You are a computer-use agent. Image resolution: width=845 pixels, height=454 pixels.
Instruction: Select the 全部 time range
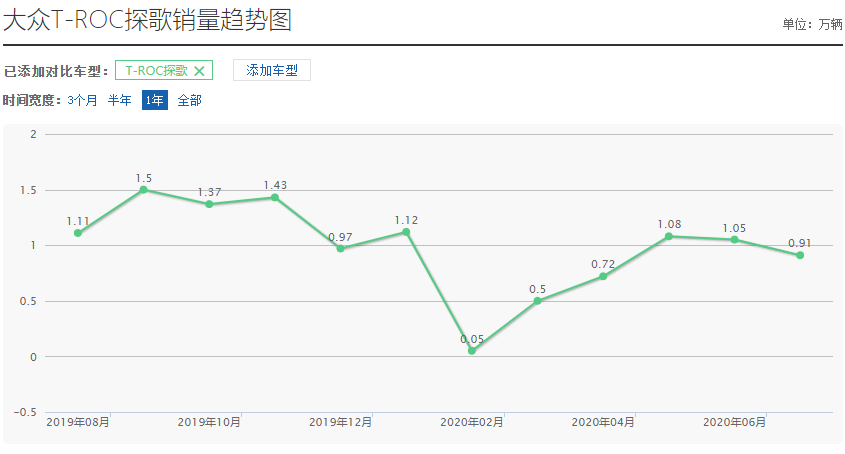[190, 100]
